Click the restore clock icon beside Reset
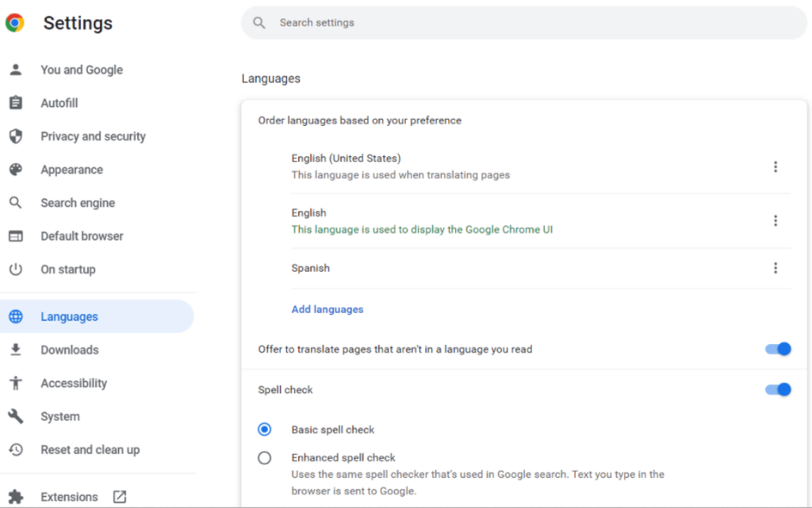Image resolution: width=812 pixels, height=508 pixels. point(16,449)
